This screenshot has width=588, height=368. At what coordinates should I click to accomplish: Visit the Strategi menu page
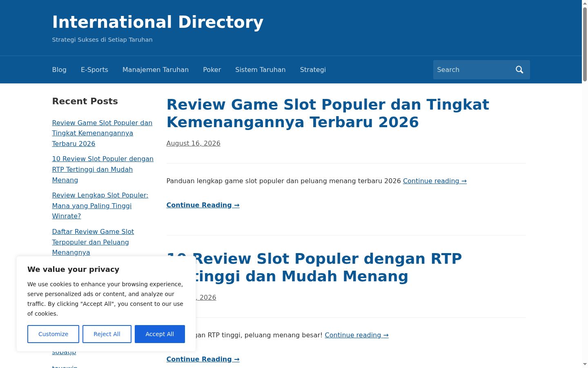313,70
